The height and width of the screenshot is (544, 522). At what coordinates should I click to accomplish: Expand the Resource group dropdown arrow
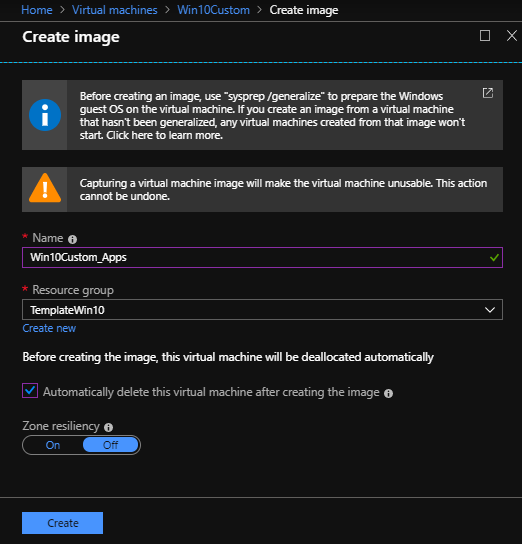[x=490, y=310]
